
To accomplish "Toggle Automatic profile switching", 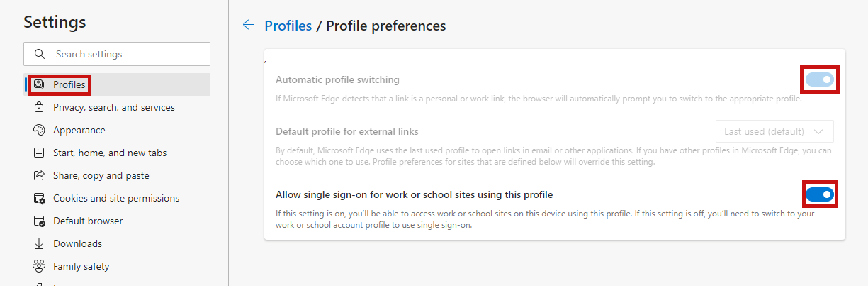I will pyautogui.click(x=819, y=79).
